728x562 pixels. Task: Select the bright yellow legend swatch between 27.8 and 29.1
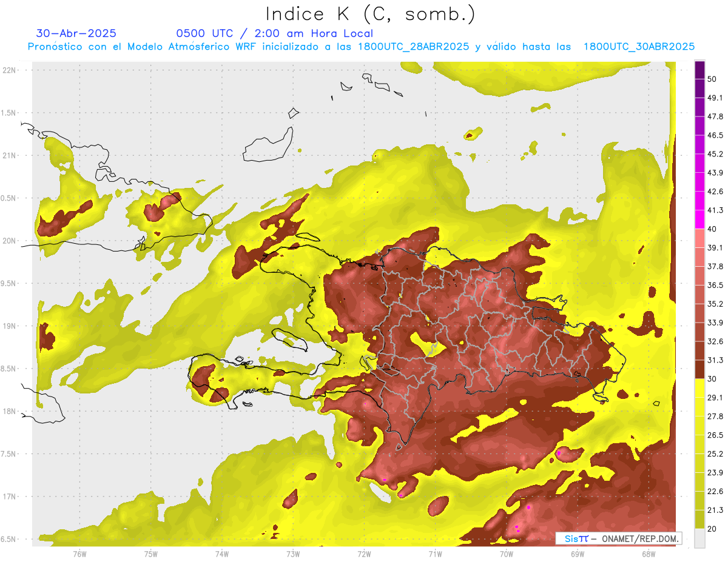(699, 407)
